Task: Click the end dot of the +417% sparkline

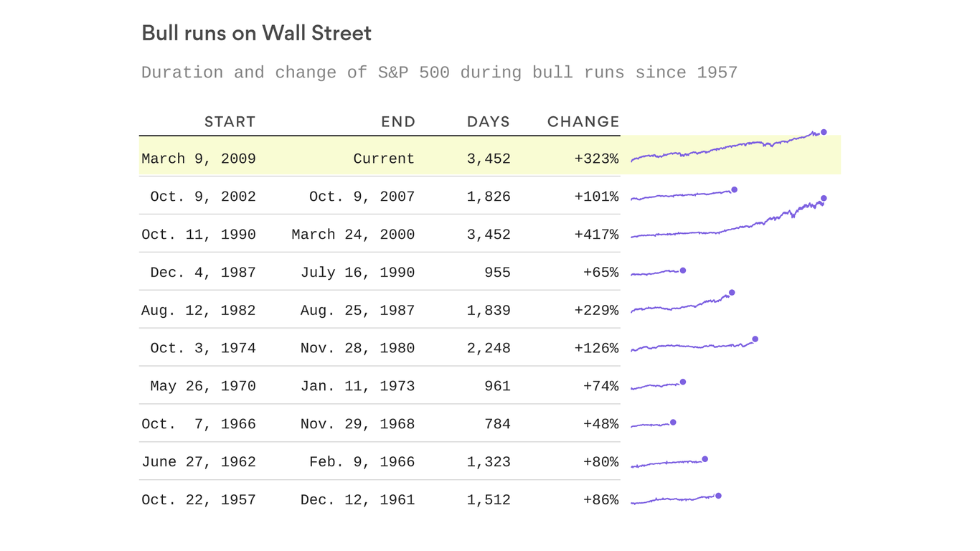Action: (824, 198)
